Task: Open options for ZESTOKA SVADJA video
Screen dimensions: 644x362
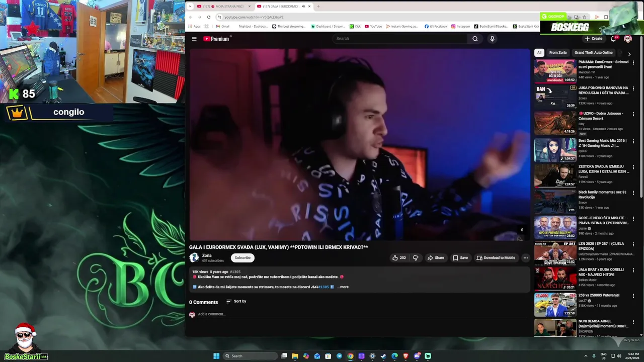Action: pos(633,167)
